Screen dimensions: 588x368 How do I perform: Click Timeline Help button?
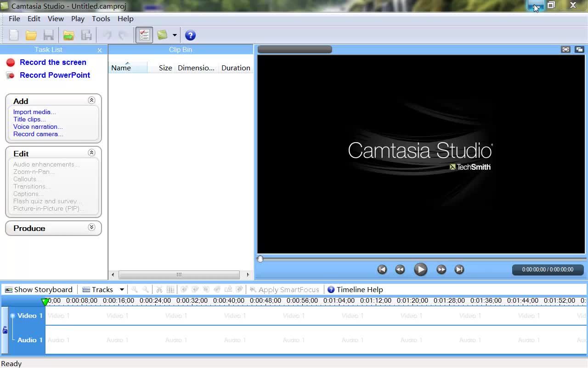tap(355, 289)
